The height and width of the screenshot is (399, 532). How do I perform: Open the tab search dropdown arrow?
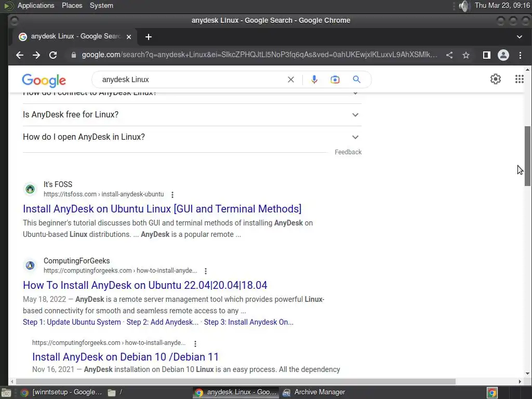(x=520, y=37)
